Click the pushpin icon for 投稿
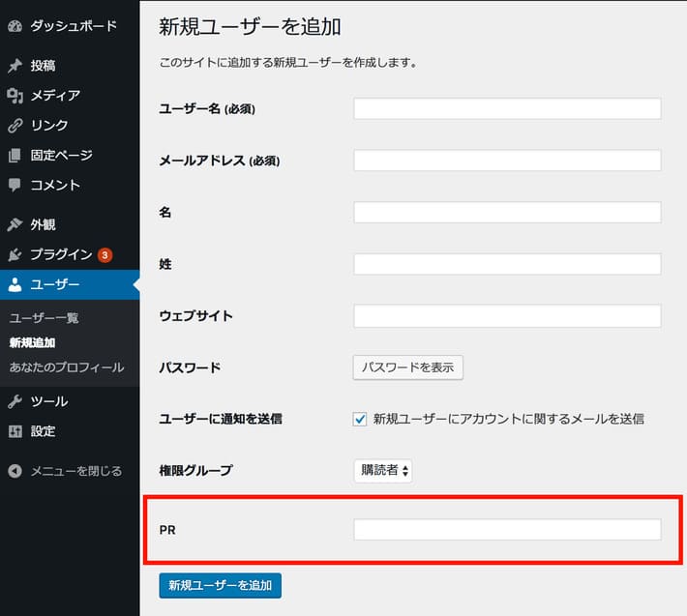The width and height of the screenshot is (687, 616). point(15,66)
